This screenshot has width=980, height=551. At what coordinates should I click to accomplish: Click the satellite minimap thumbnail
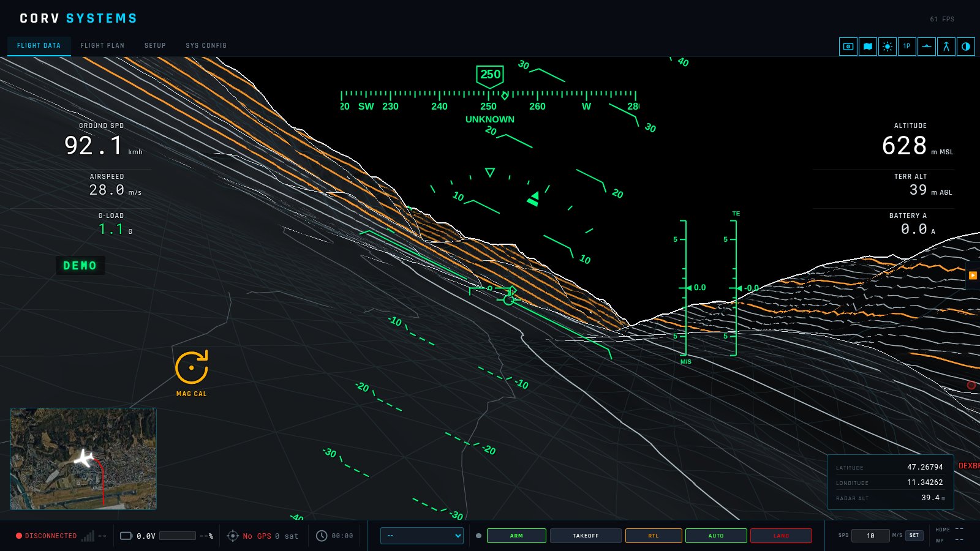[83, 459]
